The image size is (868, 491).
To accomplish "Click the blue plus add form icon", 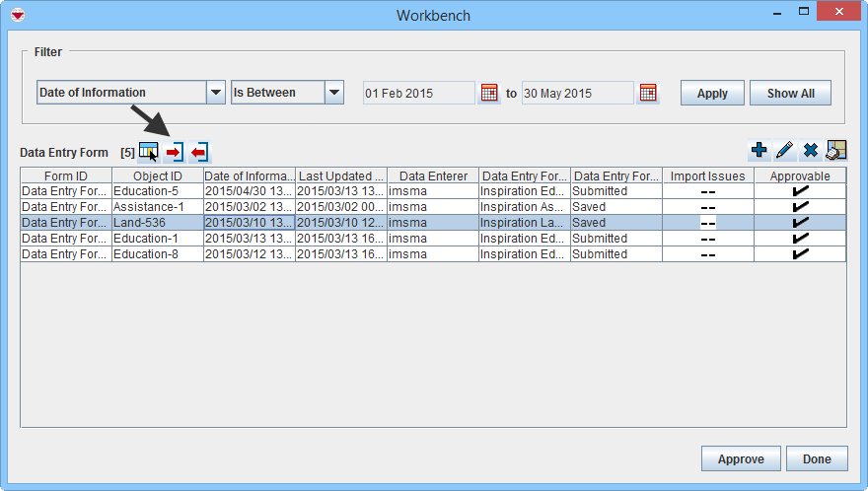I will click(759, 150).
